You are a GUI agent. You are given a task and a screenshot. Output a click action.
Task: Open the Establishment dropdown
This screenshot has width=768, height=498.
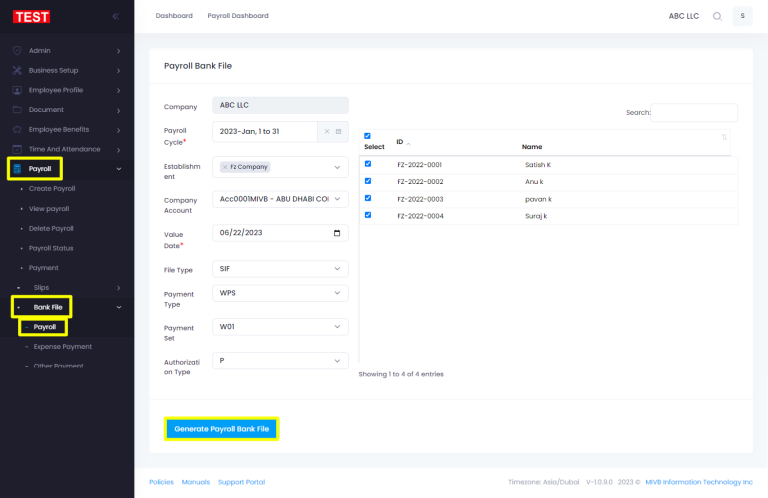point(280,167)
